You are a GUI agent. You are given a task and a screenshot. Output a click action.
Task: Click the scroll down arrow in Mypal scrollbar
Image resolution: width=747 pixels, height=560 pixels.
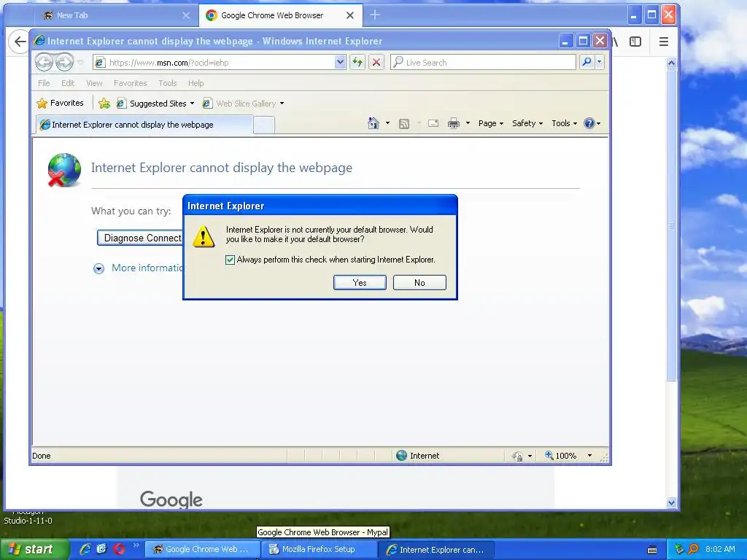(671, 502)
